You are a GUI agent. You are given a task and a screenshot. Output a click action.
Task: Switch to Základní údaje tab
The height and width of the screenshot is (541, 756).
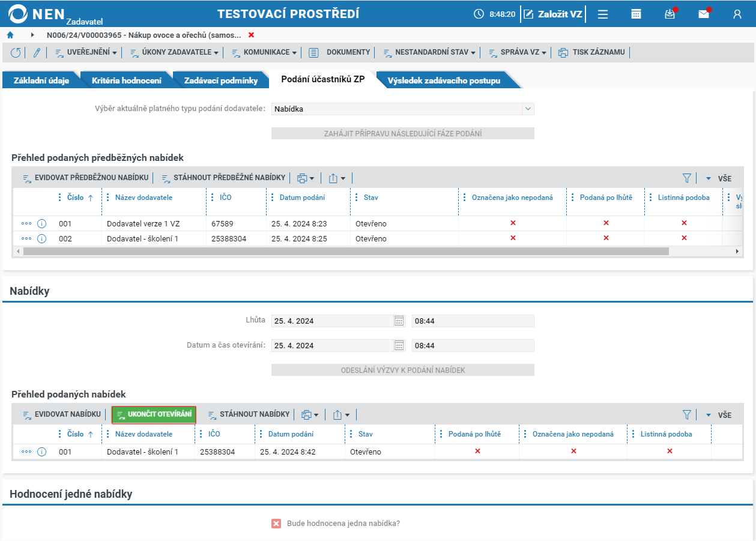click(x=41, y=80)
